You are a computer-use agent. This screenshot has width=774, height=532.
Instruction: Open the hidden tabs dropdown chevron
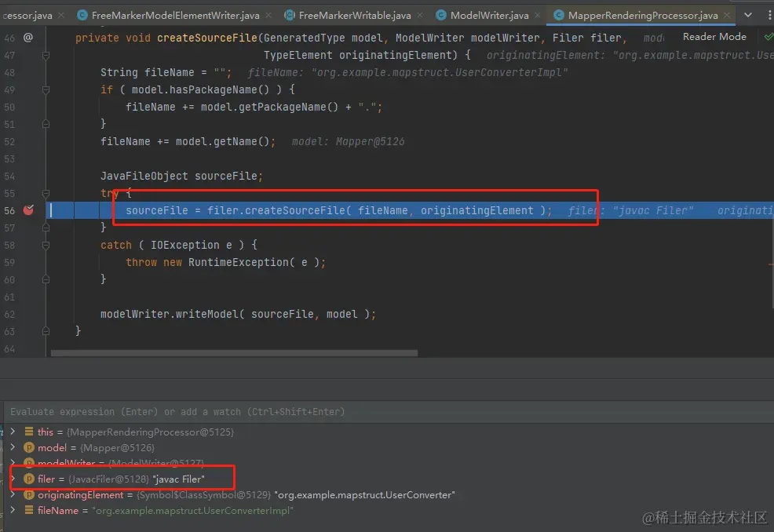click(x=748, y=15)
